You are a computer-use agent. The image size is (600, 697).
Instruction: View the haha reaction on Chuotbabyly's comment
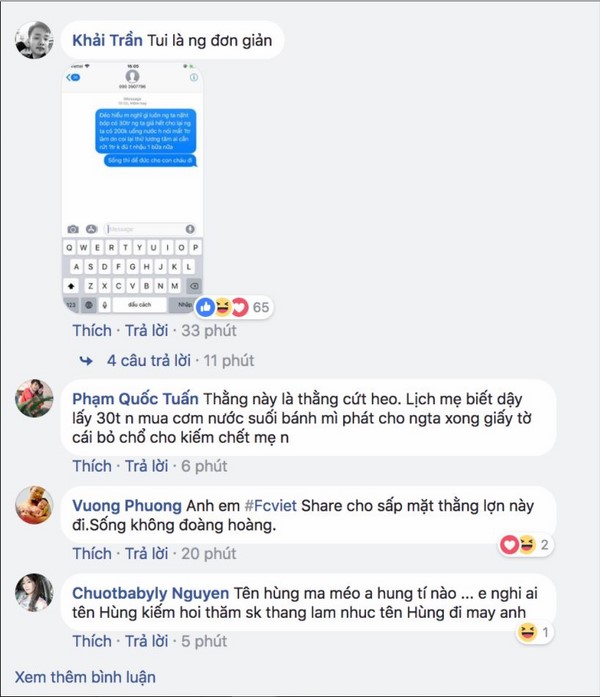535,632
